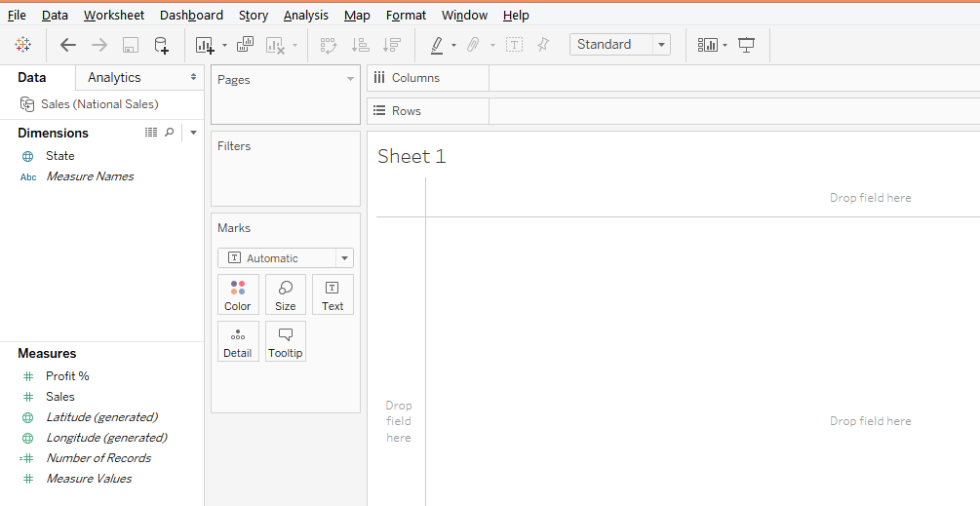980x506 pixels.
Task: Add a new data source
Action: pyautogui.click(x=161, y=45)
